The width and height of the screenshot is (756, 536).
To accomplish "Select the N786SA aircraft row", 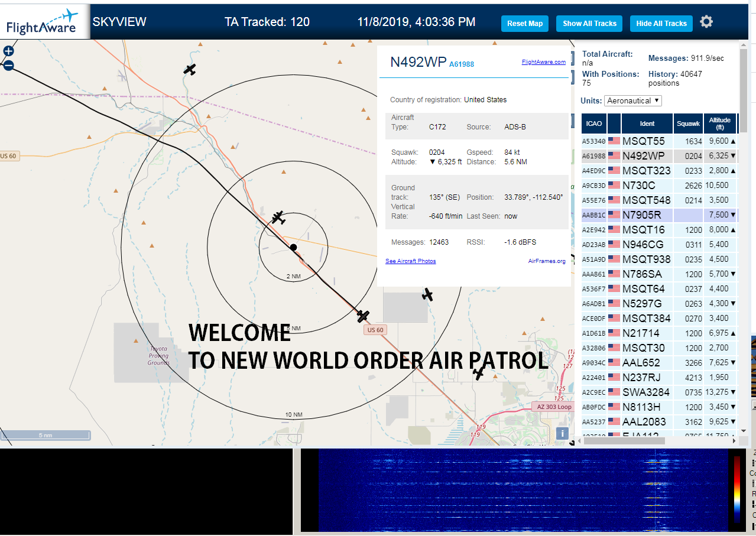I will pyautogui.click(x=659, y=274).
